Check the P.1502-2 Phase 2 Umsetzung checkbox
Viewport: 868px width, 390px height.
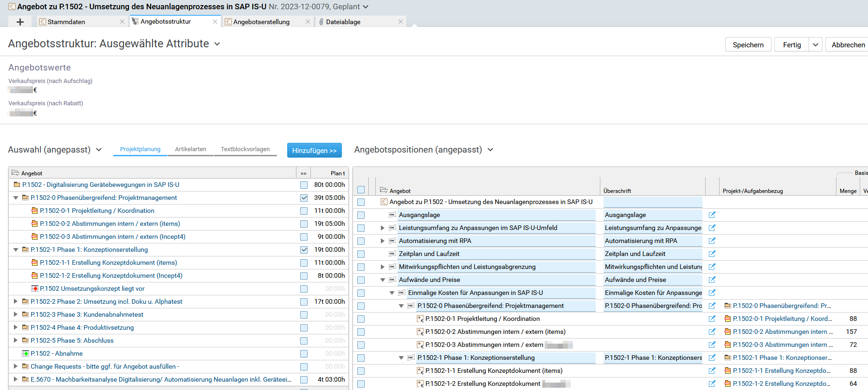(304, 302)
